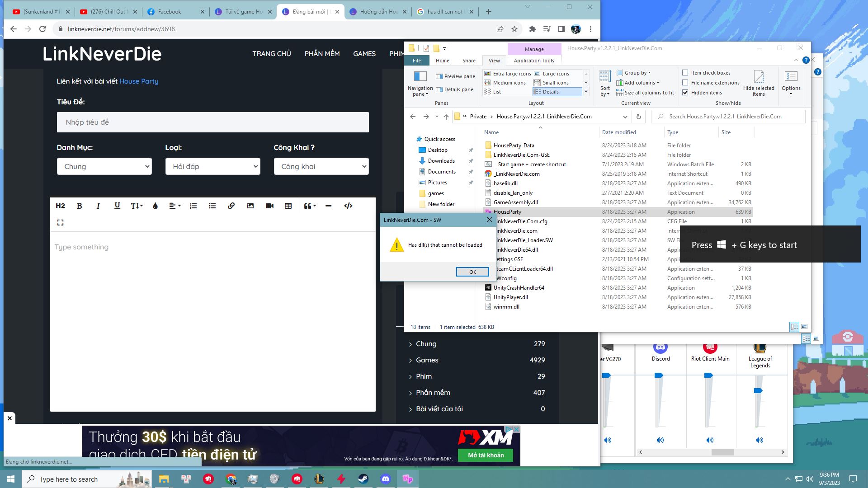Insert an image in the post editor

click(250, 206)
